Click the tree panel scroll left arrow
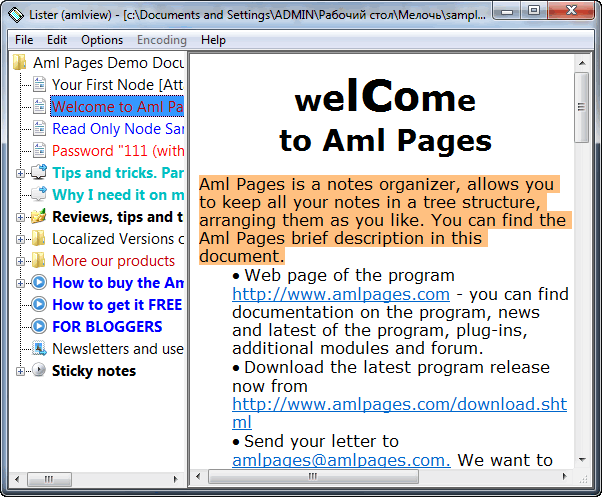 pyautogui.click(x=17, y=479)
